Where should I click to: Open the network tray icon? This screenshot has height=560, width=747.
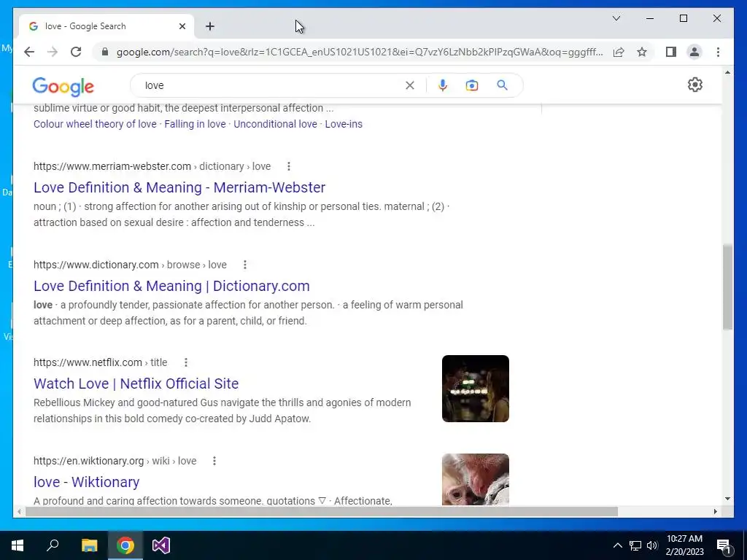coord(635,545)
